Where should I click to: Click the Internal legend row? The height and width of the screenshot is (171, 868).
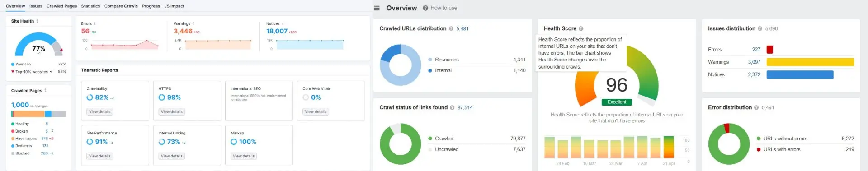click(476, 70)
